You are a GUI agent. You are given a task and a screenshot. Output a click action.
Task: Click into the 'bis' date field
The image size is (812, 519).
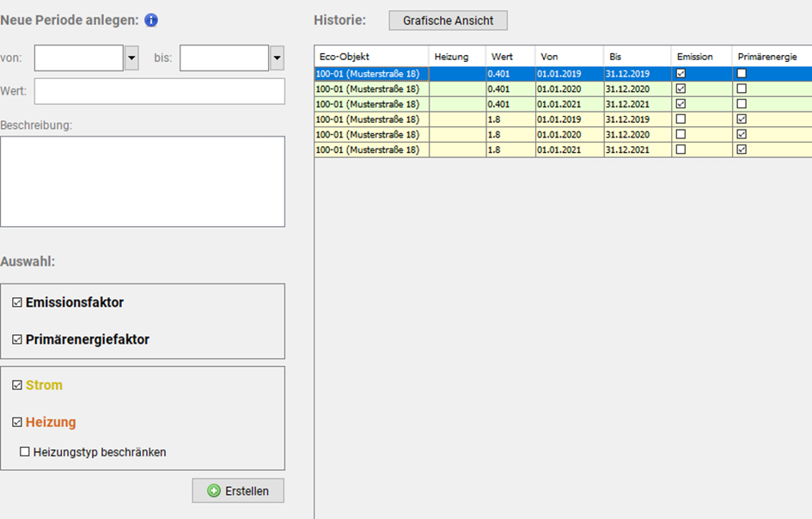pyautogui.click(x=223, y=58)
